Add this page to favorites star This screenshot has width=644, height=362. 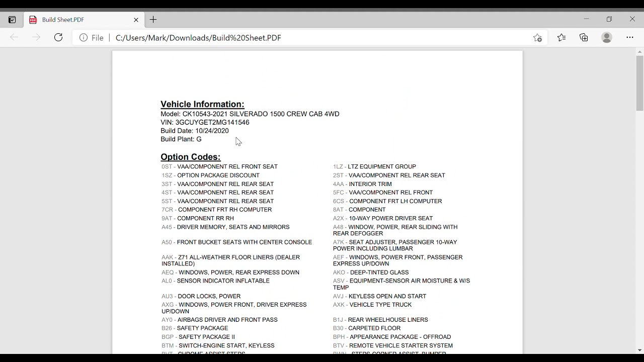click(x=537, y=38)
